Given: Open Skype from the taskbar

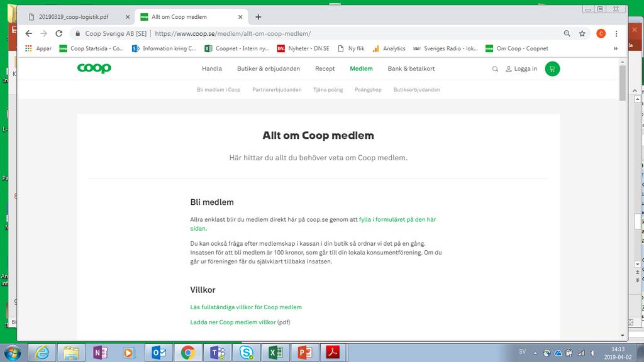Looking at the screenshot, I should click(247, 353).
